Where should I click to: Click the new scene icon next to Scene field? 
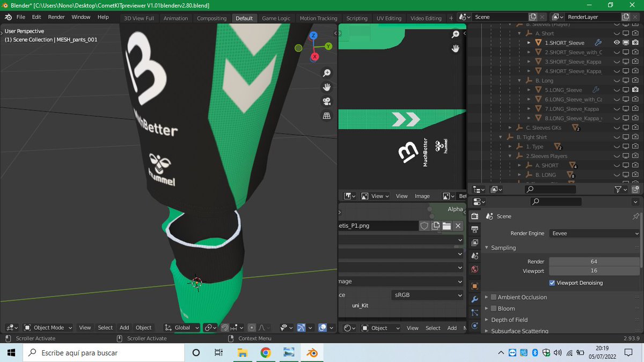532,17
